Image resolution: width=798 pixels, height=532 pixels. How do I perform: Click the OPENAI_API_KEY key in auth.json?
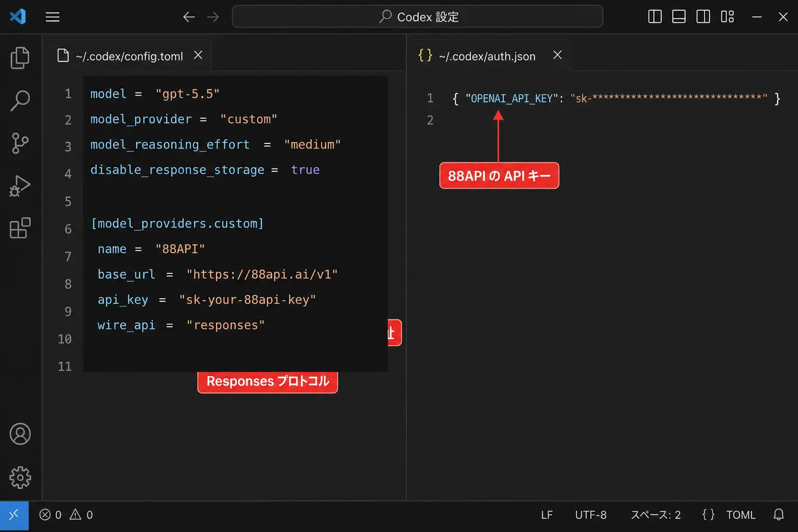click(x=512, y=99)
